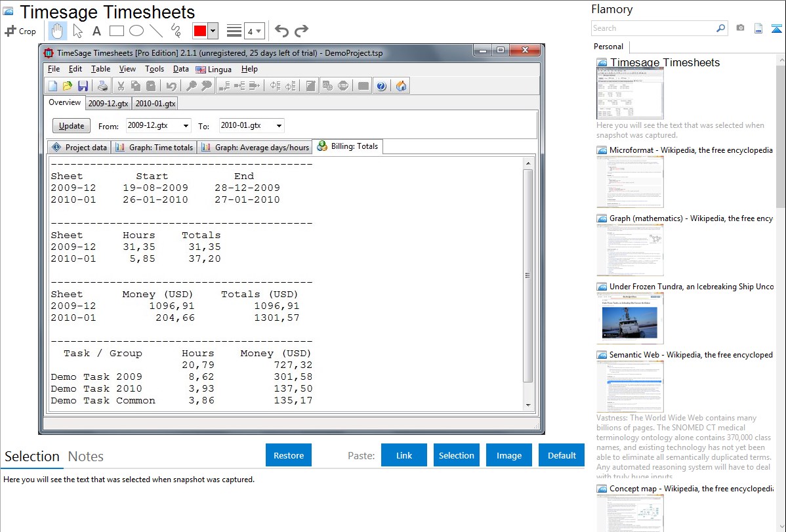Choose the arrow pointer tool
This screenshot has height=532, width=786.
coord(77,31)
